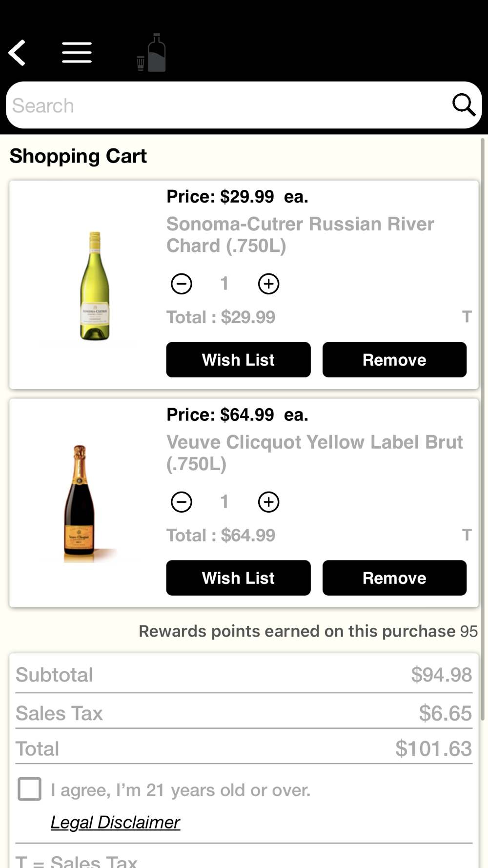Check the 21 years old agreement box
The width and height of the screenshot is (488, 868).
pyautogui.click(x=29, y=789)
